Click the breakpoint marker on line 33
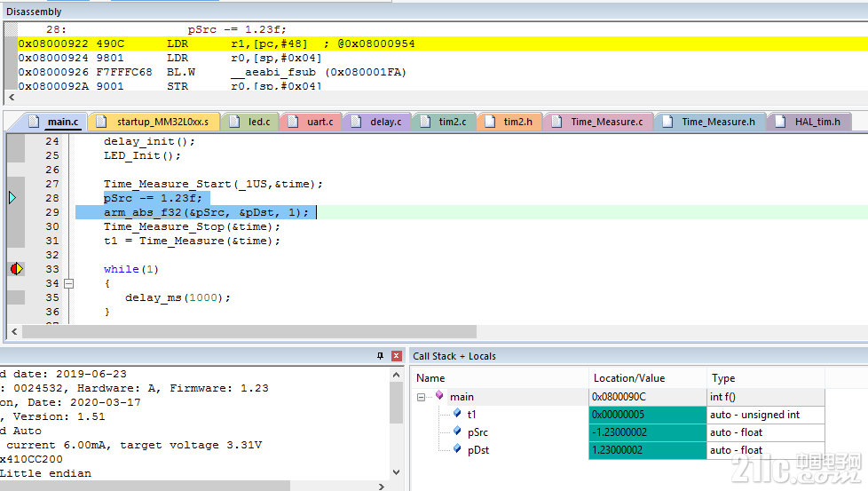This screenshot has height=491, width=868. tap(17, 269)
